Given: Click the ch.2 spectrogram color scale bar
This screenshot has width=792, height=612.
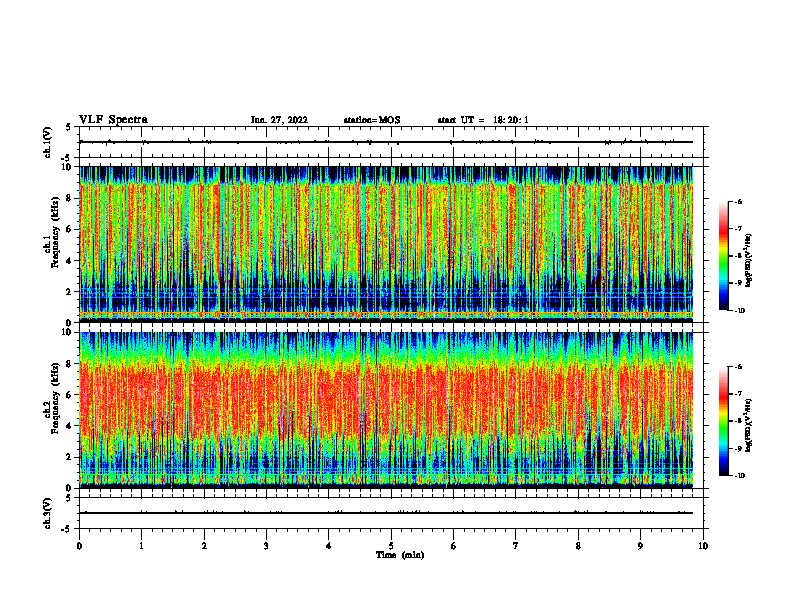Looking at the screenshot, I should pyautogui.click(x=724, y=421).
